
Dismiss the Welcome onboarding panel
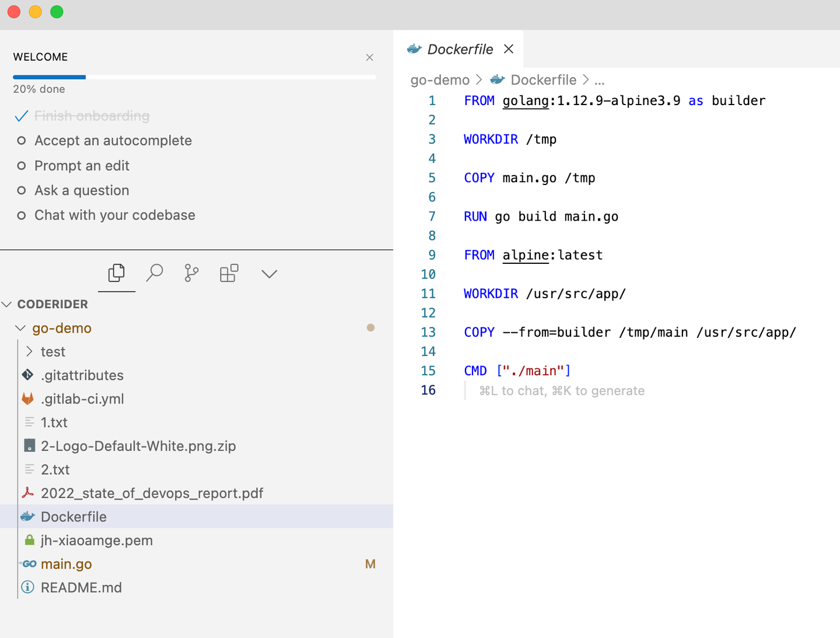pos(369,57)
